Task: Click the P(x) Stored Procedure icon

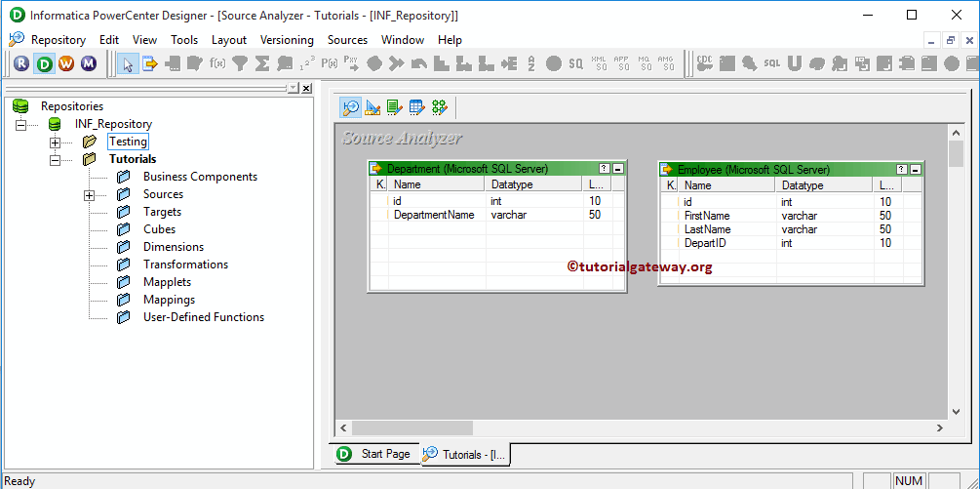Action: click(x=330, y=63)
